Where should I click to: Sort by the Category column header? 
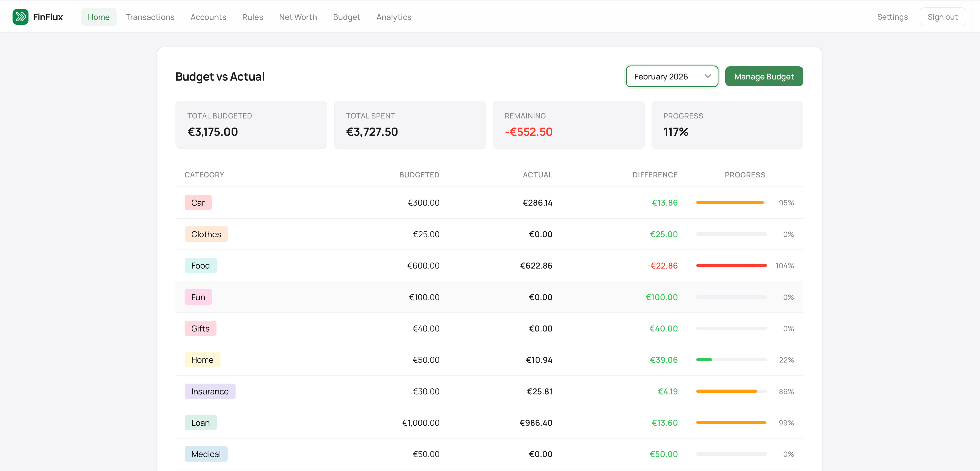204,175
